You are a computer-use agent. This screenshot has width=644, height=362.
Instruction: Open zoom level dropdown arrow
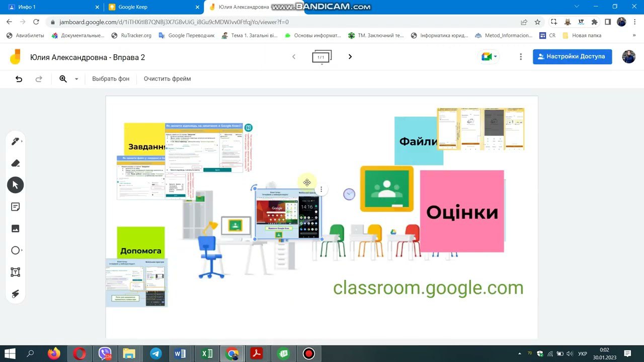[x=76, y=79]
